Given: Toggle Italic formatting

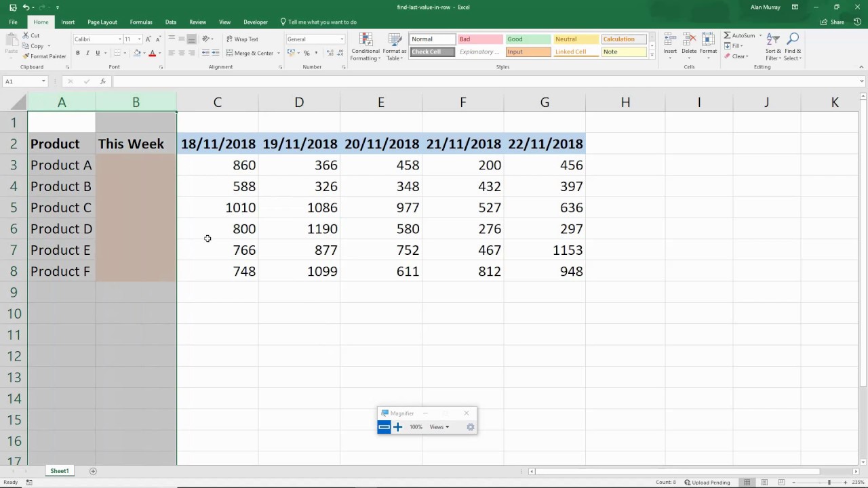Looking at the screenshot, I should pos(87,53).
